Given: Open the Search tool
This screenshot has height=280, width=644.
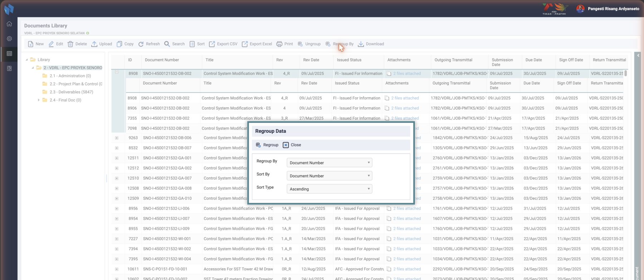Looking at the screenshot, I should point(175,44).
